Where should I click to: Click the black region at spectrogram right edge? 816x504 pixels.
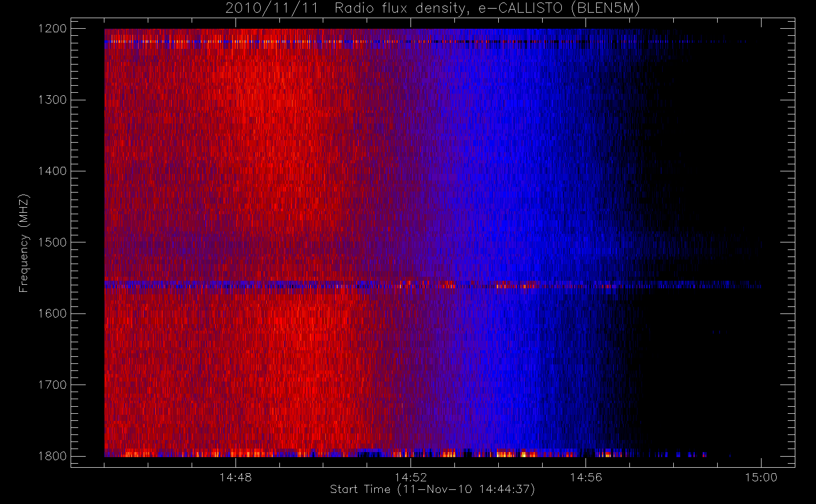[x=716, y=378]
